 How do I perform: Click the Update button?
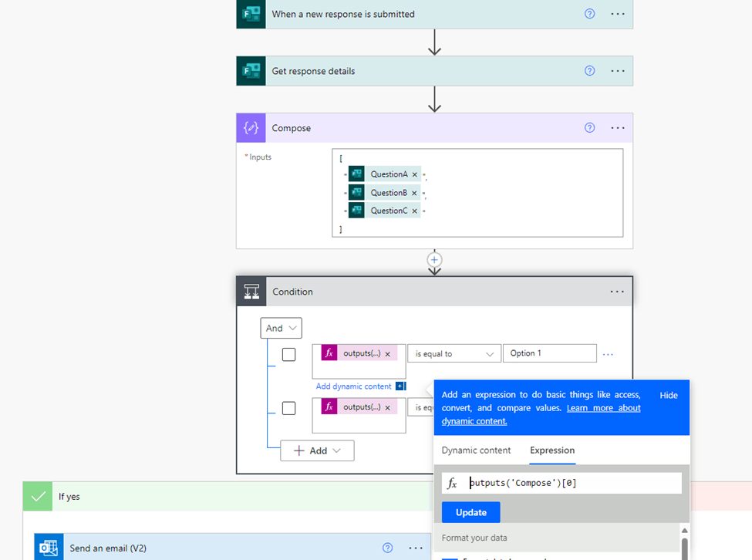[x=471, y=512]
